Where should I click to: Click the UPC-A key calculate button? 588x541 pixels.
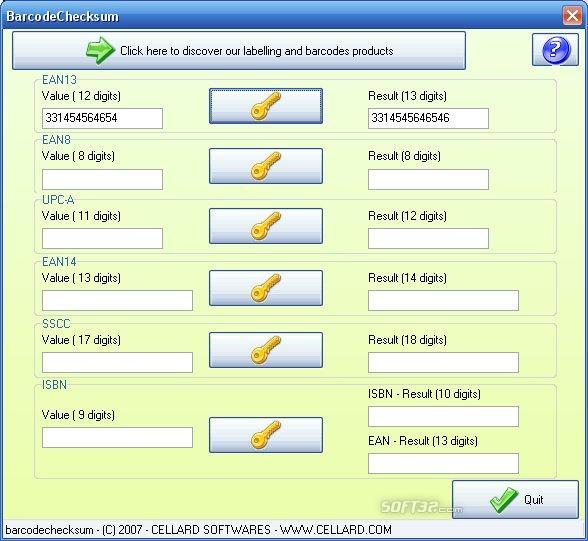[x=266, y=226]
